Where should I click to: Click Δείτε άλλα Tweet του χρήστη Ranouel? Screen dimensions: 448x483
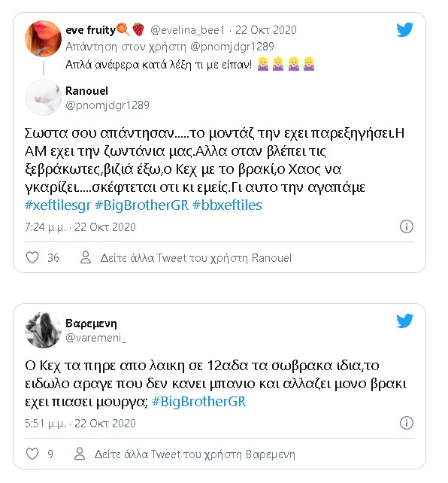196,258
